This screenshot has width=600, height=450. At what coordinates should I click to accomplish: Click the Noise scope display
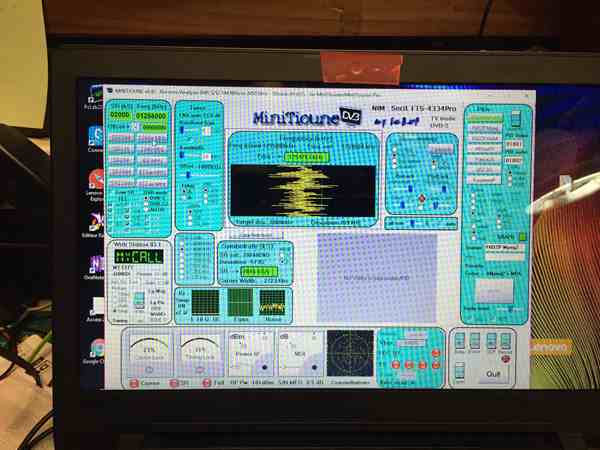(272, 302)
